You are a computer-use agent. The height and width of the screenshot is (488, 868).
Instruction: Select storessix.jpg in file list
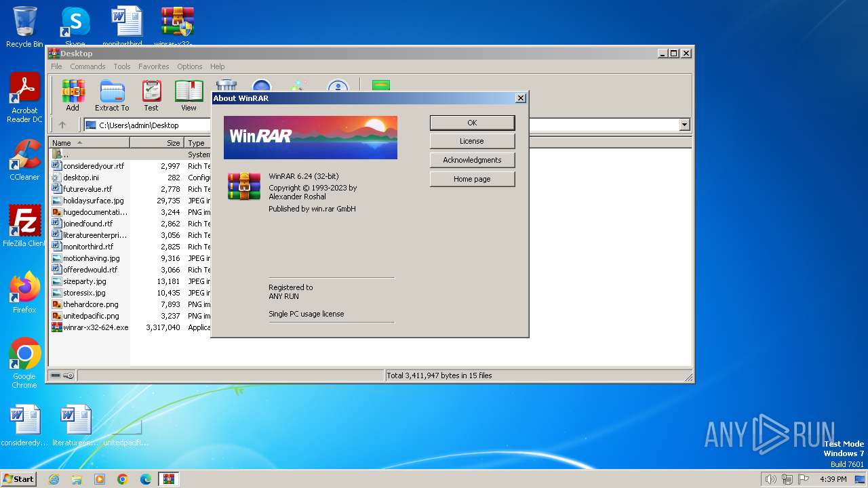[84, 293]
